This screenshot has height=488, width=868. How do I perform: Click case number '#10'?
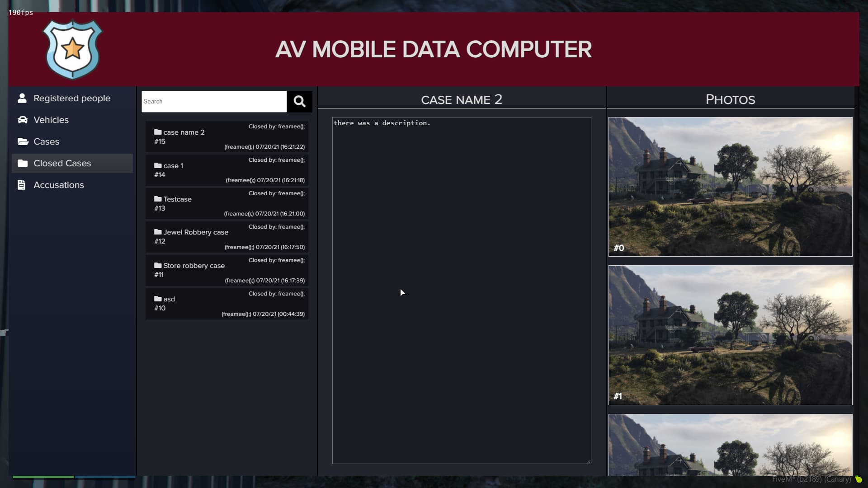tap(160, 308)
